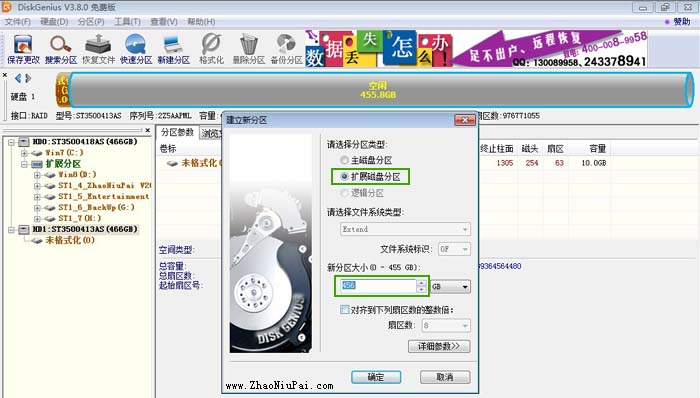Go to previous disk with left arrow
Image resolution: width=700 pixels, height=398 pixels.
click(x=18, y=79)
